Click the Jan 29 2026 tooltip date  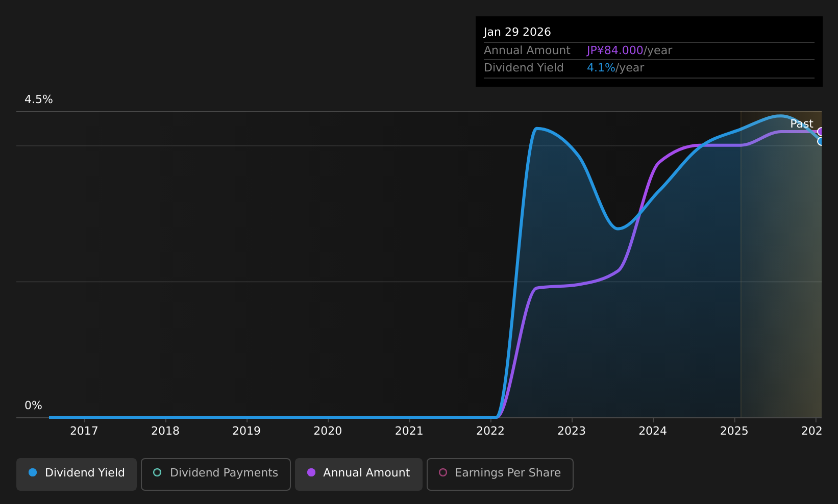coord(517,32)
